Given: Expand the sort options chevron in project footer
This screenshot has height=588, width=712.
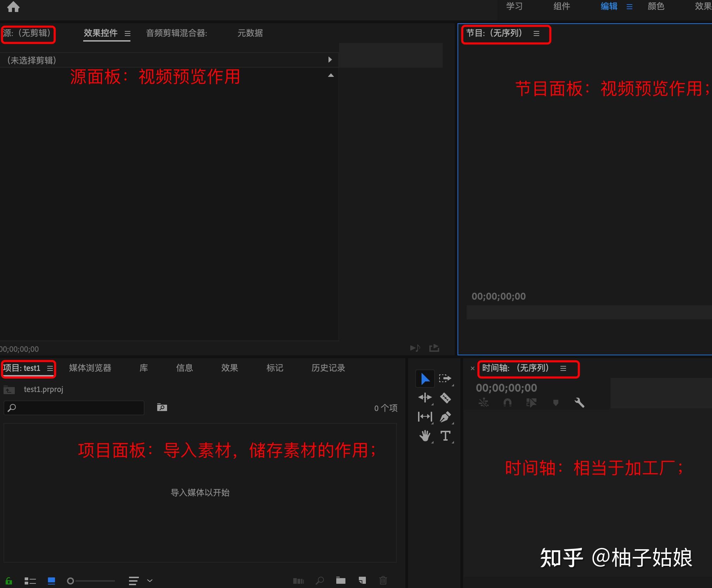Looking at the screenshot, I should pyautogui.click(x=150, y=581).
